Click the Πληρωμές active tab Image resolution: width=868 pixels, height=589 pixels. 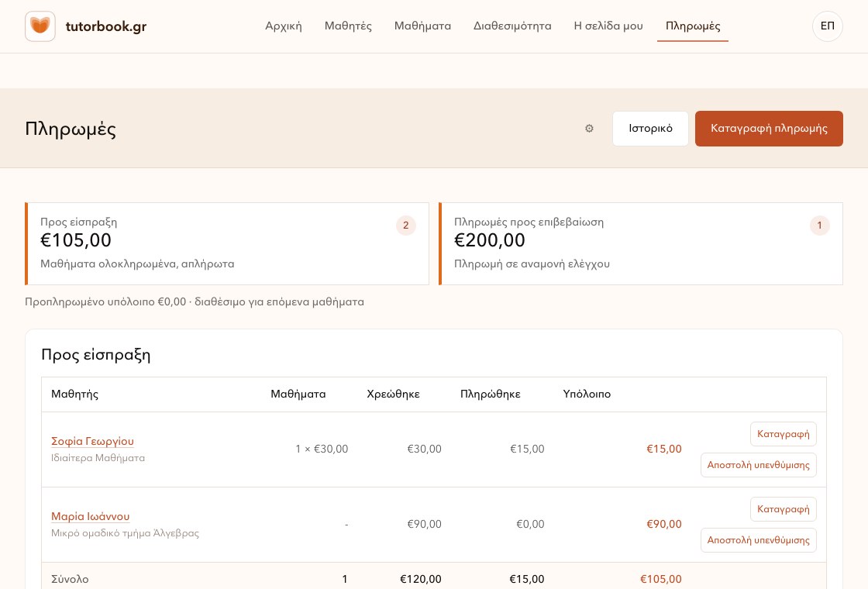click(x=693, y=26)
